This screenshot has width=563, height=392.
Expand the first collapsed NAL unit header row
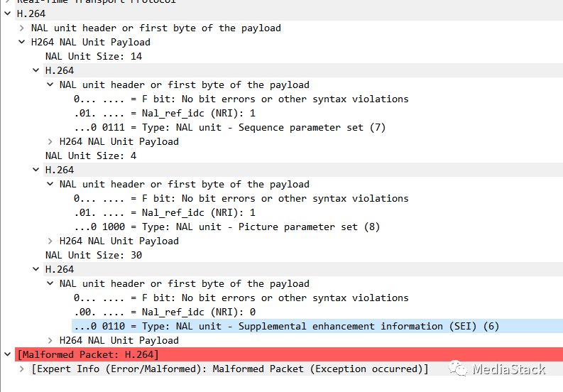coord(23,28)
